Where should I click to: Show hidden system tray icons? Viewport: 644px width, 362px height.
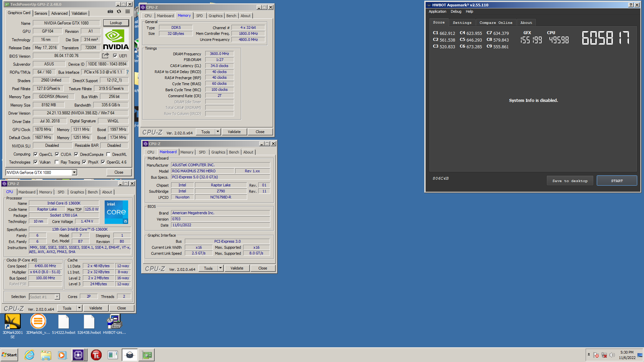589,355
